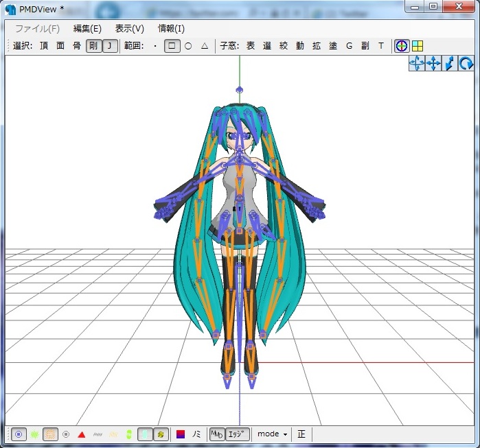Screen dimensions: 480x448
Task: Select circle range mode
Action: point(188,46)
